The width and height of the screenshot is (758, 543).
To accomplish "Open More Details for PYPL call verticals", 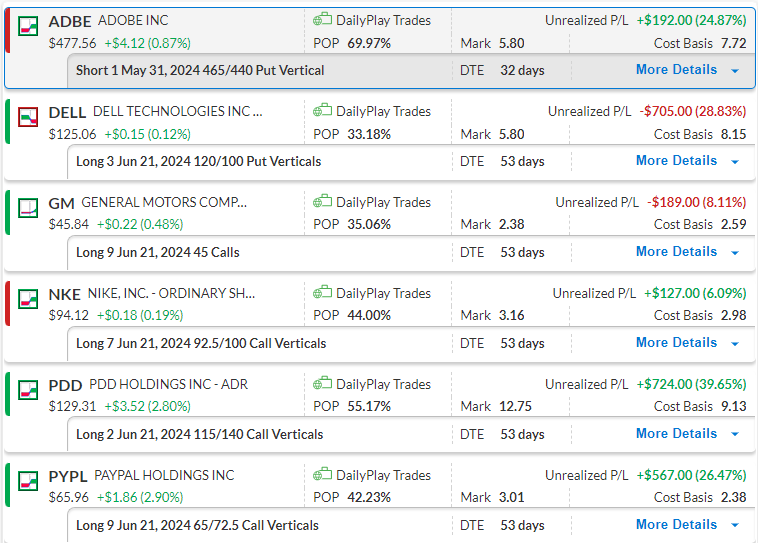I will [x=676, y=524].
